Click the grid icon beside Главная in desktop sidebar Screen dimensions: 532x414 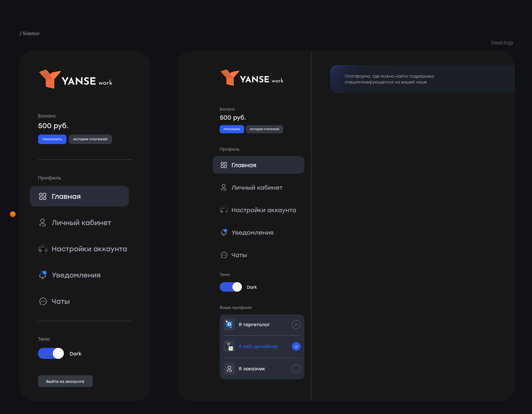[224, 165]
